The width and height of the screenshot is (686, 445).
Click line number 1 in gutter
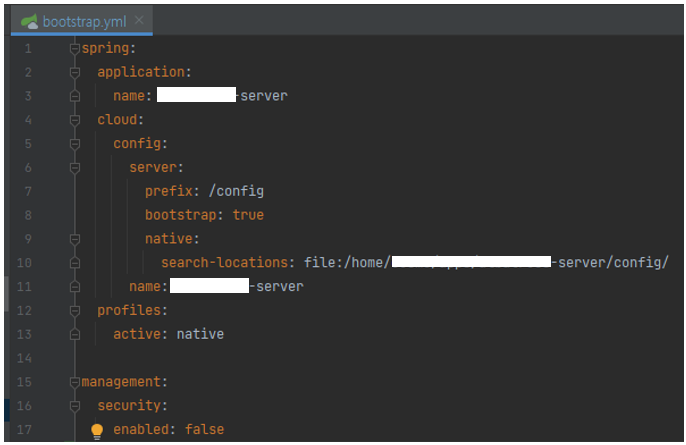click(28, 48)
